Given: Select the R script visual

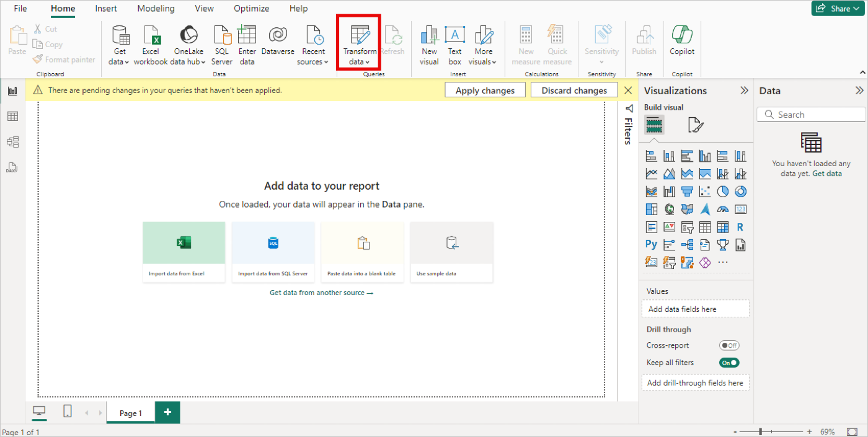Looking at the screenshot, I should click(x=740, y=227).
